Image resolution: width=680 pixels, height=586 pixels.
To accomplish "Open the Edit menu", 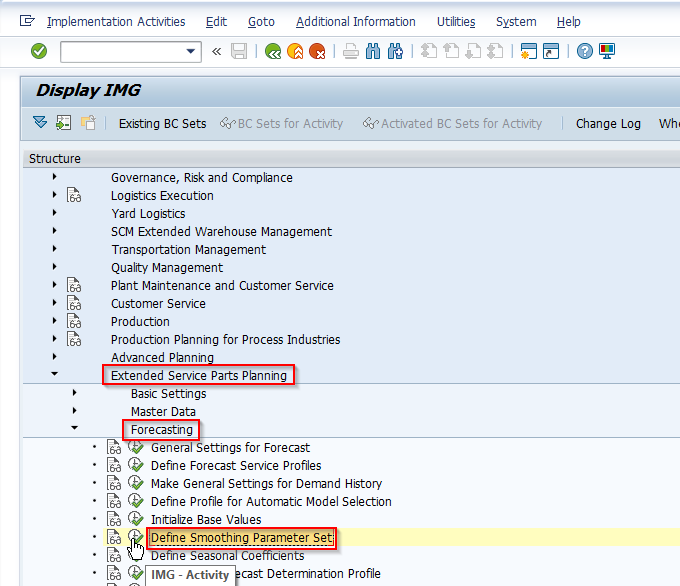I will point(216,22).
